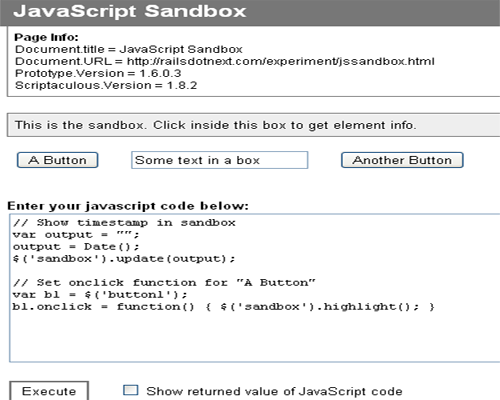Place cursor on 'var output' code line
Screen dimensions: 500x400
[x=76, y=235]
